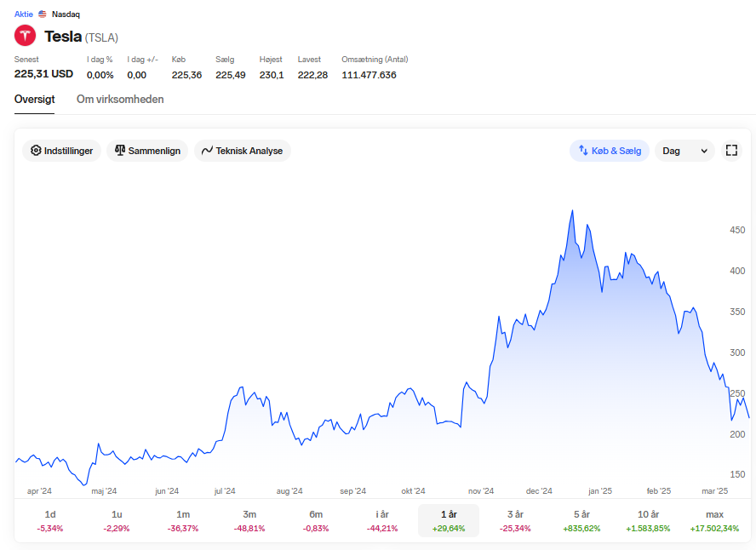Click the mar '25 x-axis label
756x550 pixels.
tap(714, 490)
